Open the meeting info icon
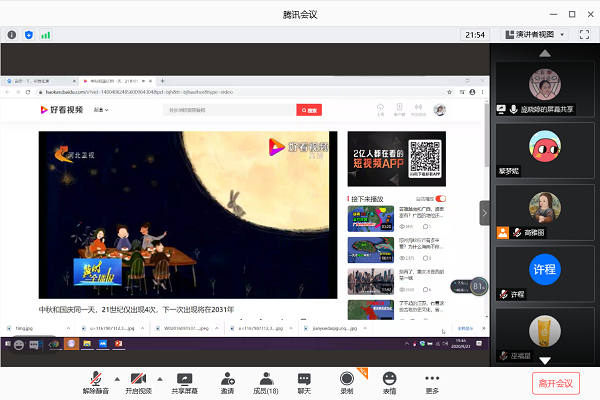The image size is (600, 400). pos(12,35)
